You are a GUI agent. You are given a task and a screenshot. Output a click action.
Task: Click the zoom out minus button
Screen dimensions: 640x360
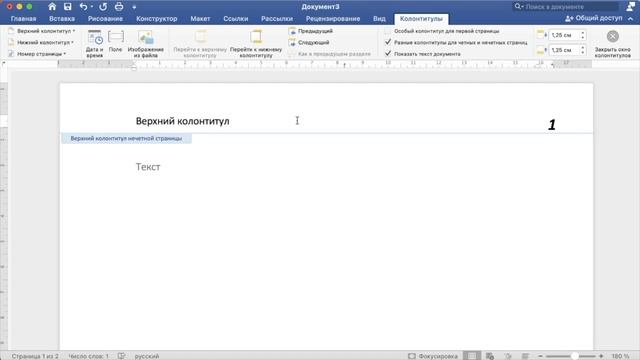tap(540, 356)
